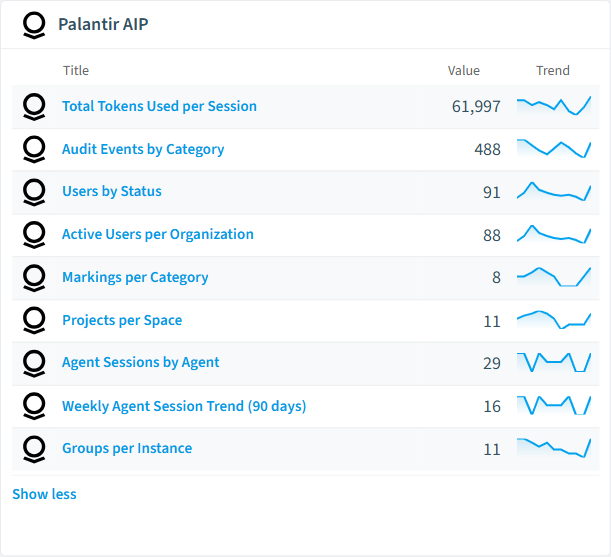The height and width of the screenshot is (557, 611).
Task: Select the value 8 for Markings
Action: 496,278
